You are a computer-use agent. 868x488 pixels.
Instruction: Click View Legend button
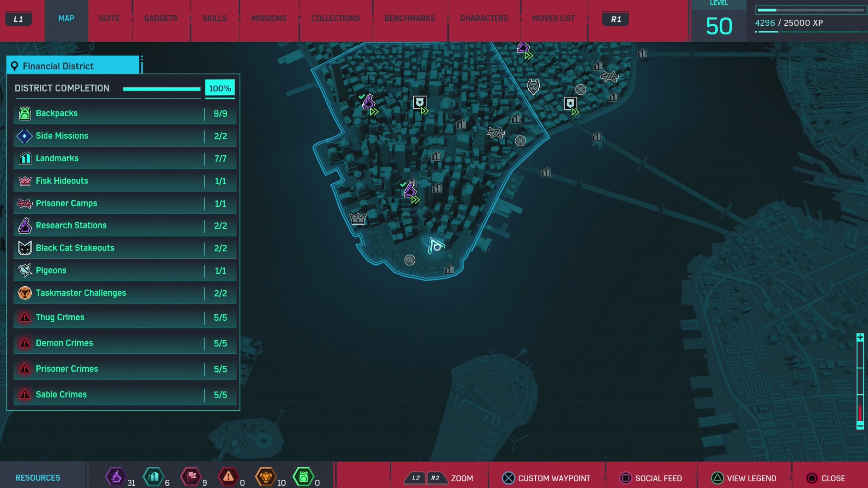tap(744, 478)
